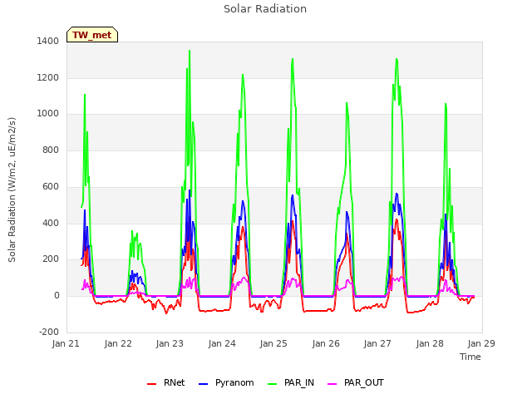Click the Jan 29 x-axis tick label

481,343
